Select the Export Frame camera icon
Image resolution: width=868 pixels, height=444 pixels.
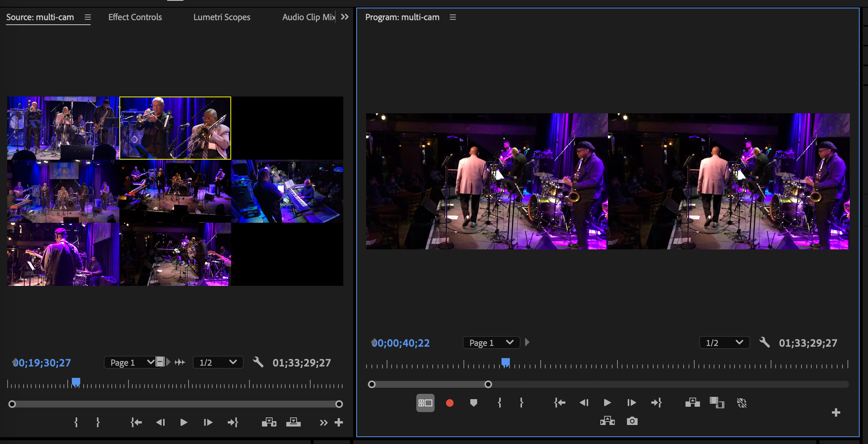pos(632,421)
